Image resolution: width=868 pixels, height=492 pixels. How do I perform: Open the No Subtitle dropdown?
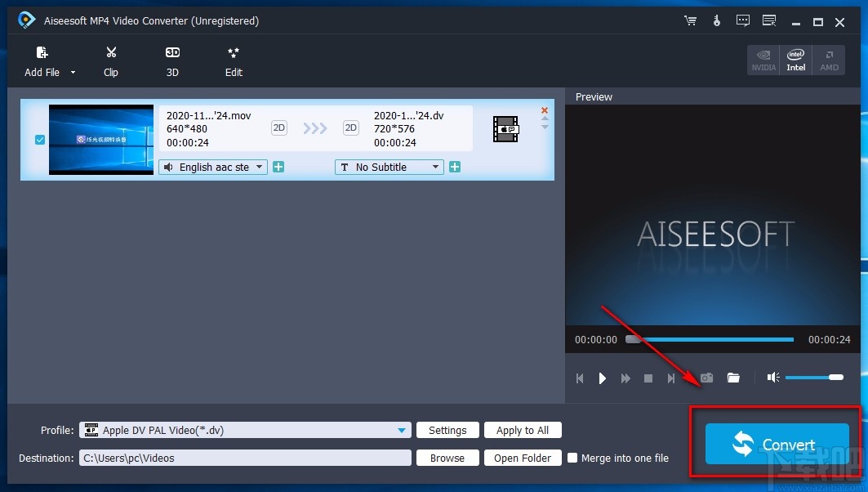[389, 167]
